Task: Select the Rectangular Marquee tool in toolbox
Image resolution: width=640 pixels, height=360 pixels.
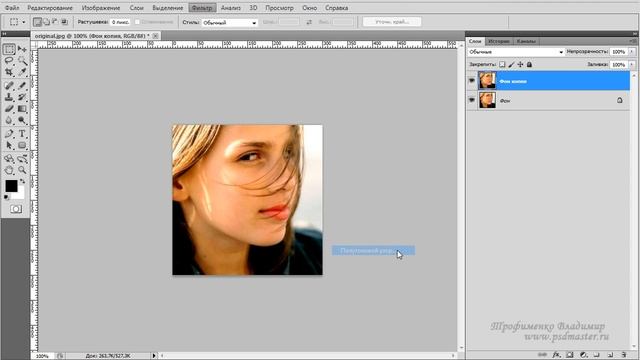Action: (x=9, y=49)
